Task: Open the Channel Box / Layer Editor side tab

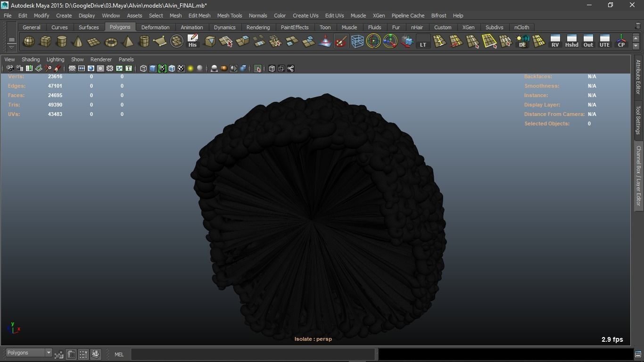Action: [x=638, y=175]
